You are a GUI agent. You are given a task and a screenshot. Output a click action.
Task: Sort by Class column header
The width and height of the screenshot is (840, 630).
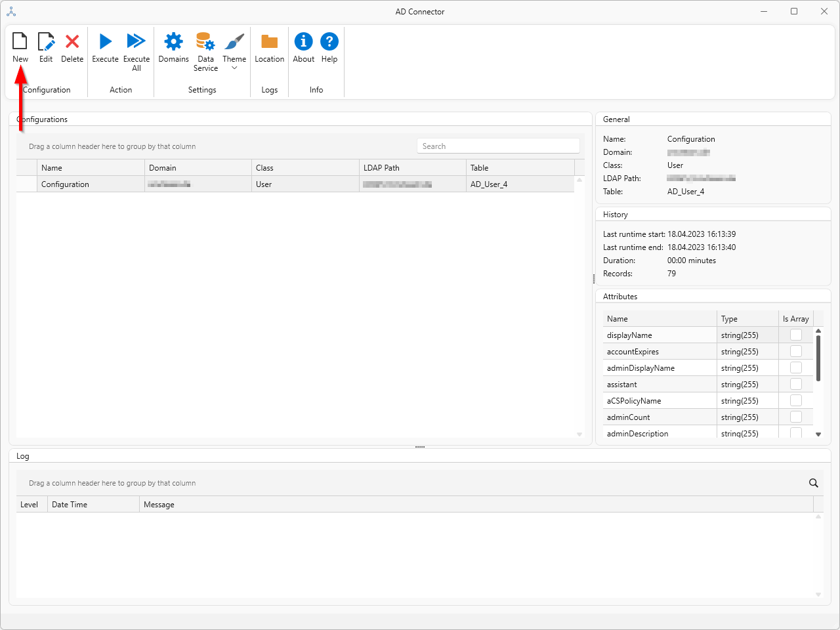(x=305, y=168)
